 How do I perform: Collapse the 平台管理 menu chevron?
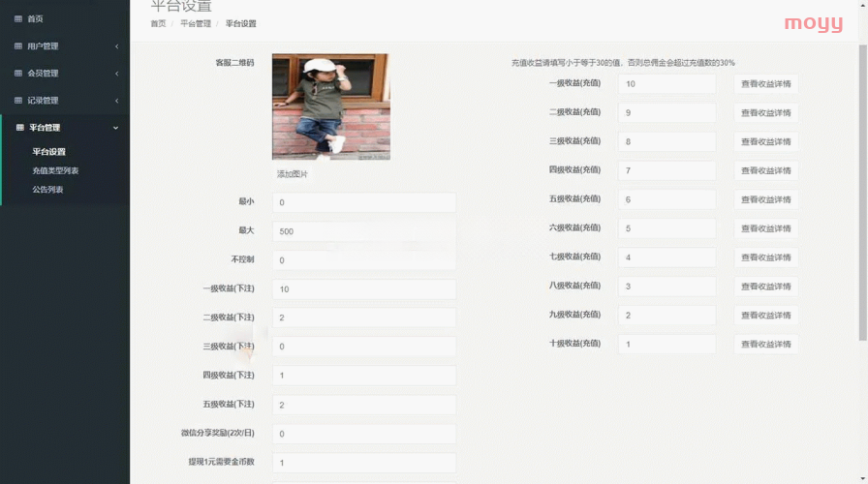115,128
